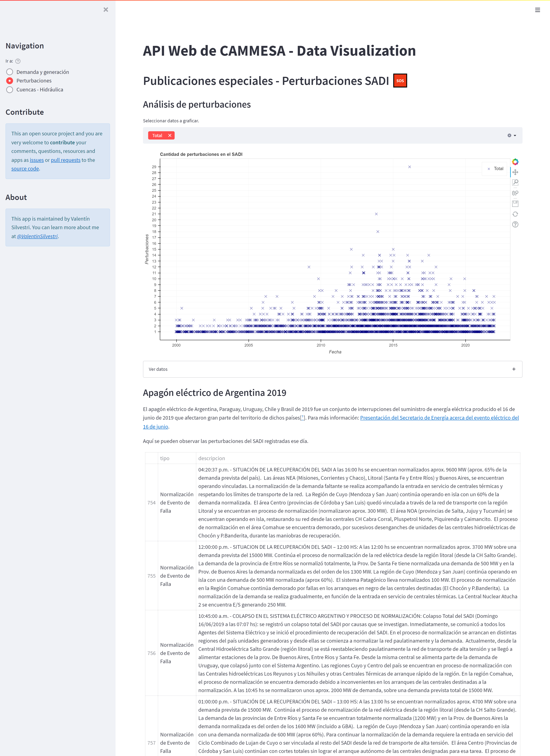This screenshot has height=756, width=550.
Task: Select row index 757 in the table
Action: 151,743
